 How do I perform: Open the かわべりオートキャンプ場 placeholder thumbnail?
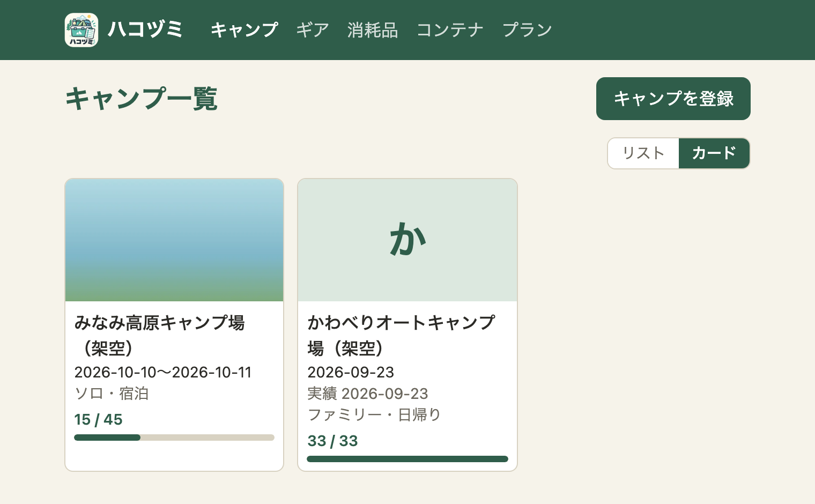pos(407,240)
